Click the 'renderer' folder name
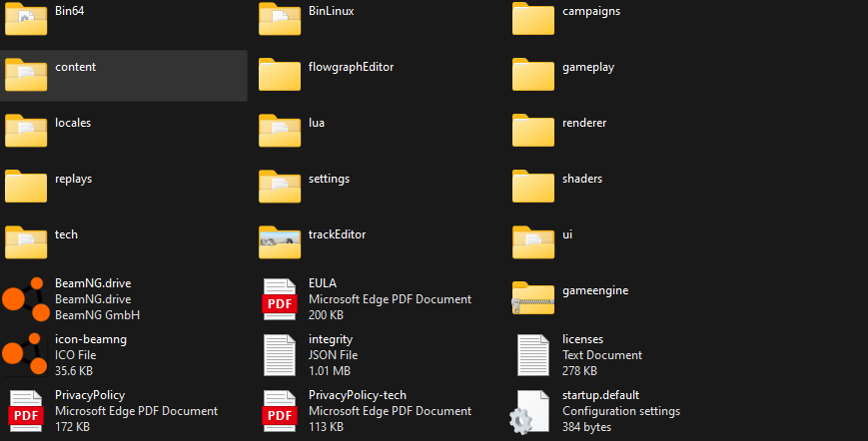The width and height of the screenshot is (868, 441). point(584,123)
